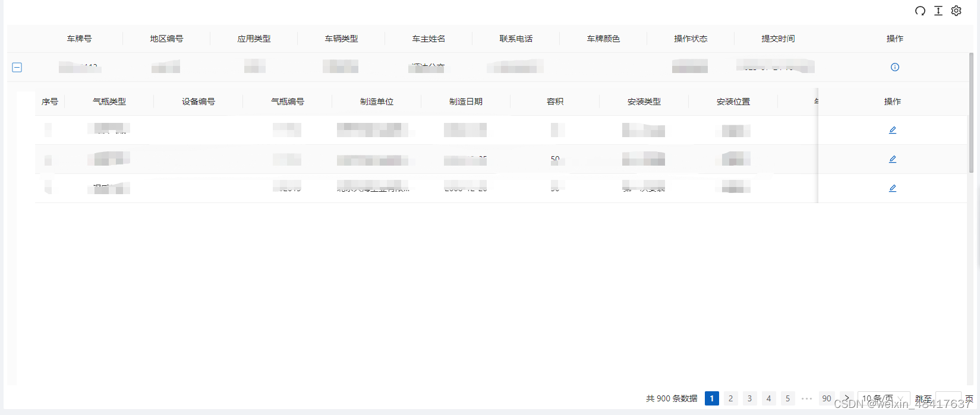This screenshot has height=415, width=980.
Task: Click the refresh icon in the top toolbar
Action: [x=920, y=11]
